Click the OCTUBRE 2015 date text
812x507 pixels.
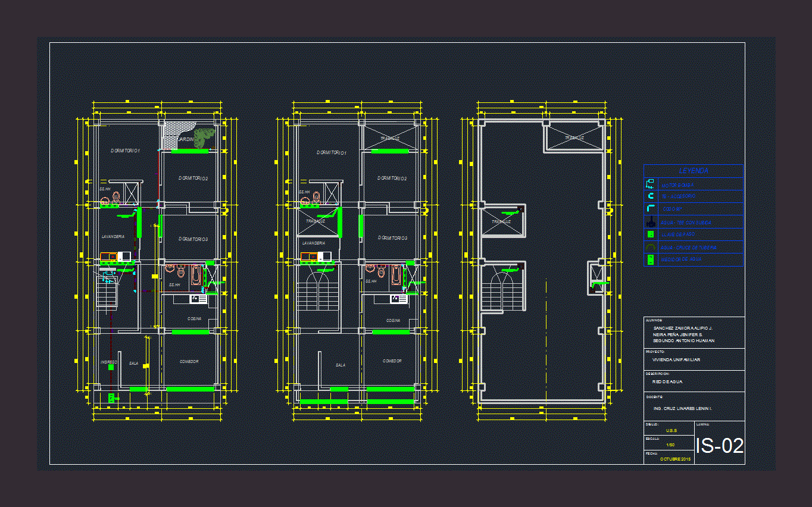(x=675, y=459)
